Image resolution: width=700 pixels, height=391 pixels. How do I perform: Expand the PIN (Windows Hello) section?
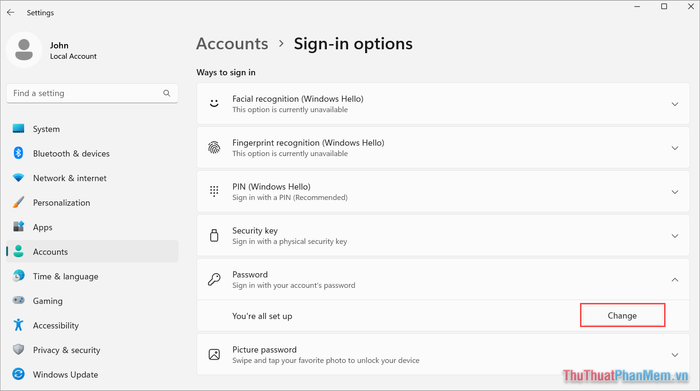[x=443, y=191]
